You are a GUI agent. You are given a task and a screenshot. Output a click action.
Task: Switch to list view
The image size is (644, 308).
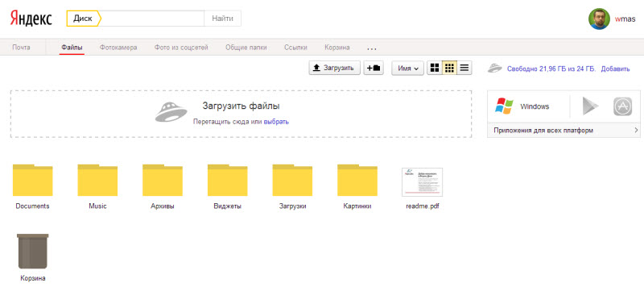[464, 68]
